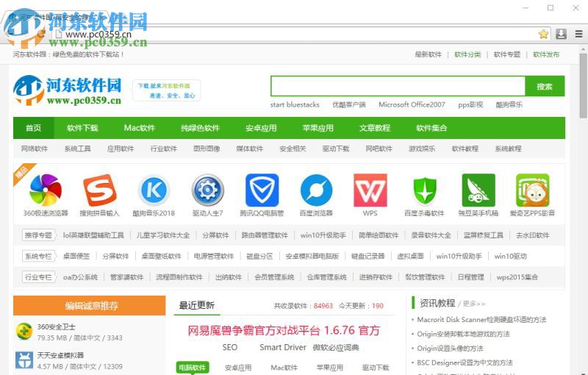Screen dimensions: 588x375
Task: Open the 豌豆荚手机精 icon
Action: click(x=478, y=190)
